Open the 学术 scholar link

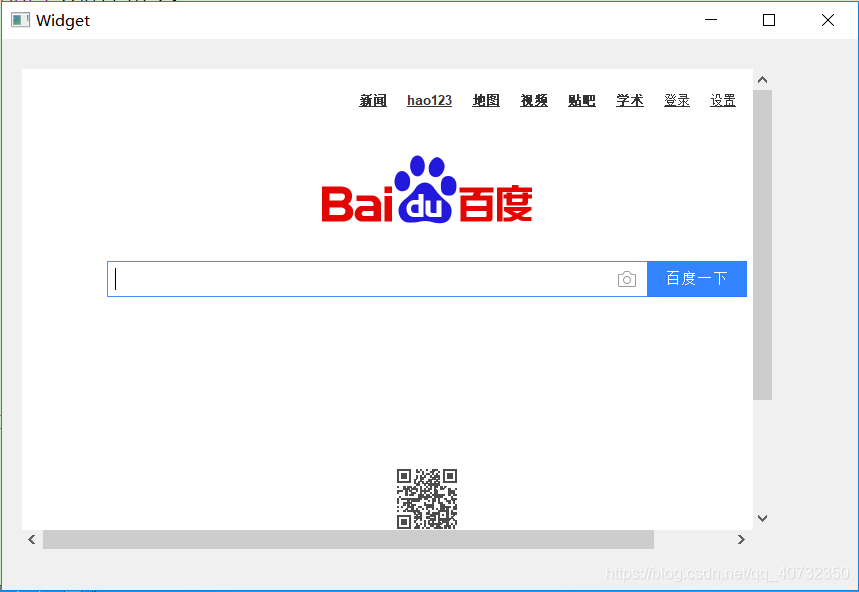tap(630, 101)
